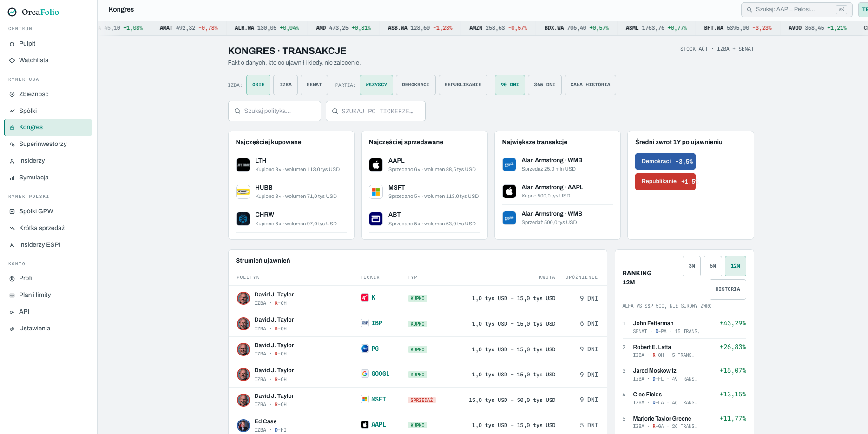Open Spółki in the sidebar
868x434 pixels.
coord(48,111)
